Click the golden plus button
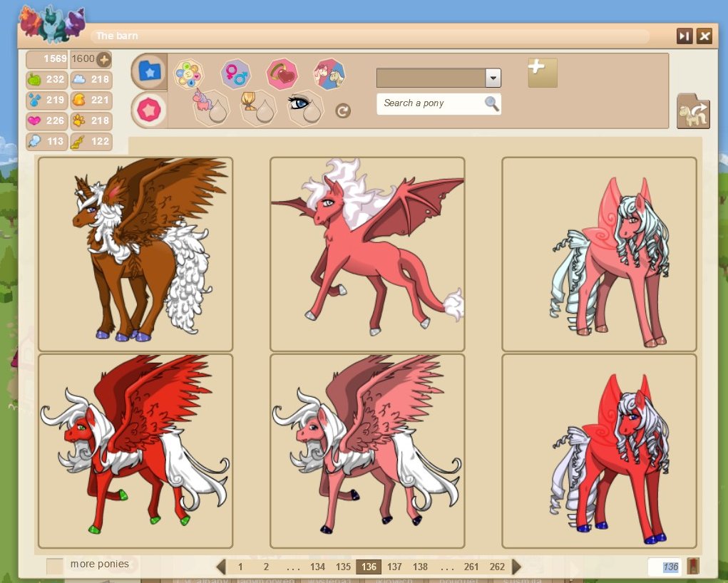This screenshot has width=728, height=583. (x=543, y=73)
